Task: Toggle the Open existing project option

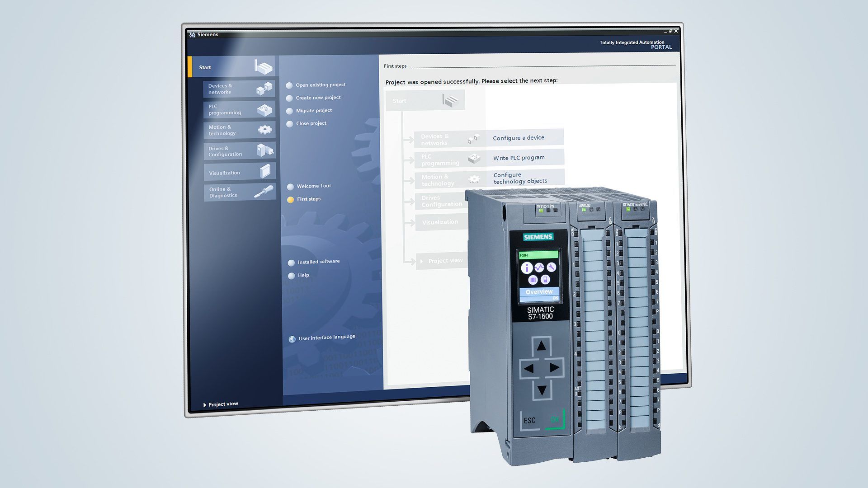Action: click(x=289, y=84)
